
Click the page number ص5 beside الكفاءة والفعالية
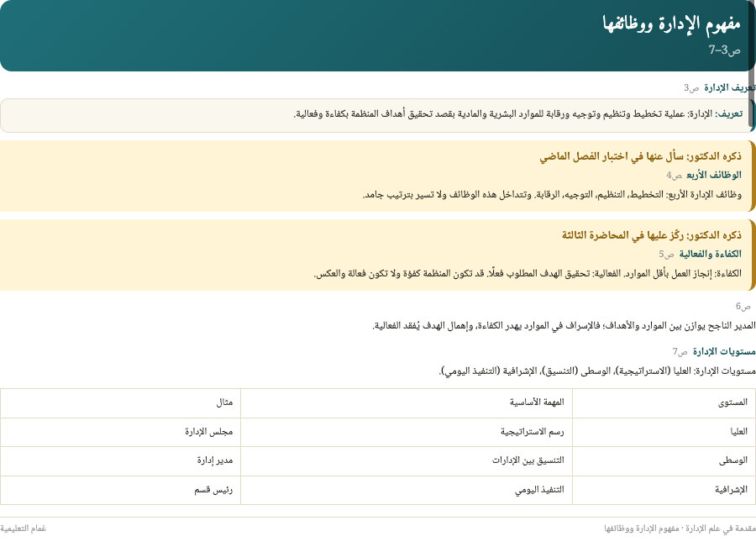pos(666,255)
